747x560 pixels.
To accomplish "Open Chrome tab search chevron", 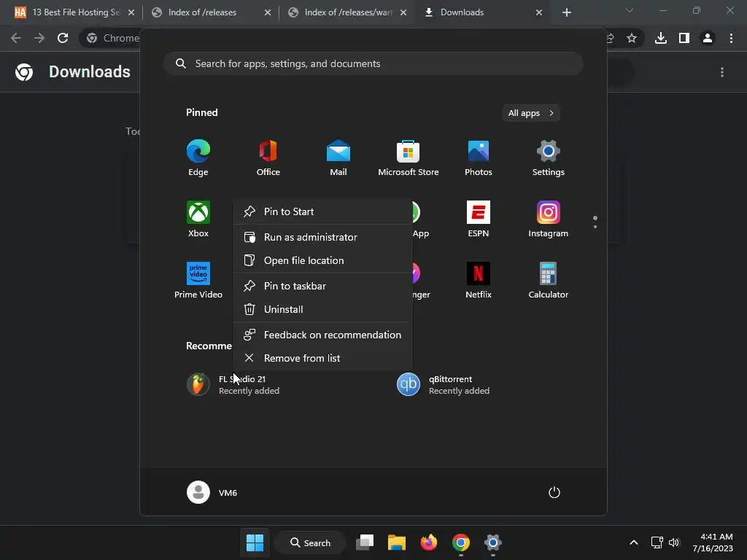I will [x=630, y=10].
